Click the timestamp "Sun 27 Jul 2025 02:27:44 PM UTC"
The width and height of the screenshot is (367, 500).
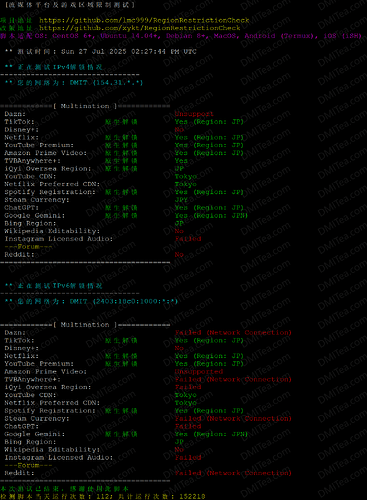pyautogui.click(x=129, y=52)
